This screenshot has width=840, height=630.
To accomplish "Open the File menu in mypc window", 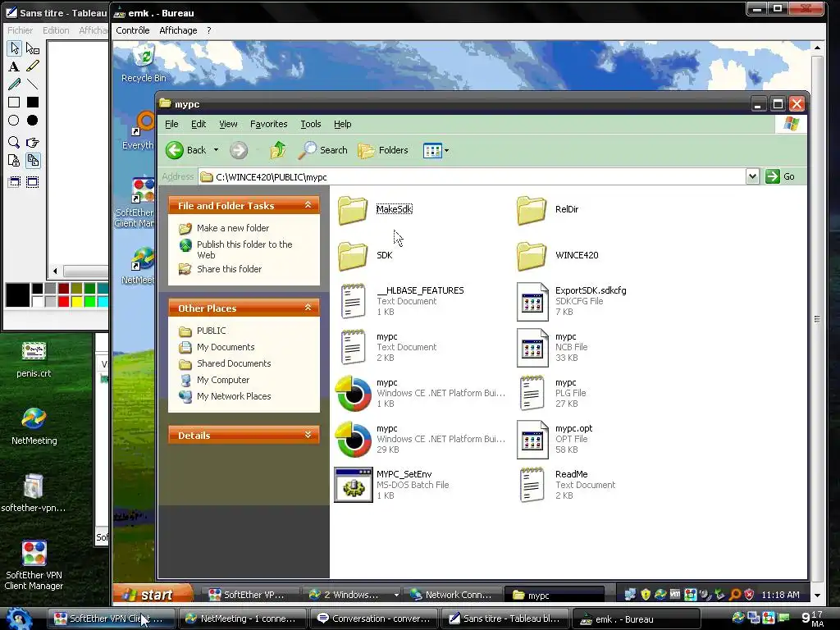I will 171,124.
